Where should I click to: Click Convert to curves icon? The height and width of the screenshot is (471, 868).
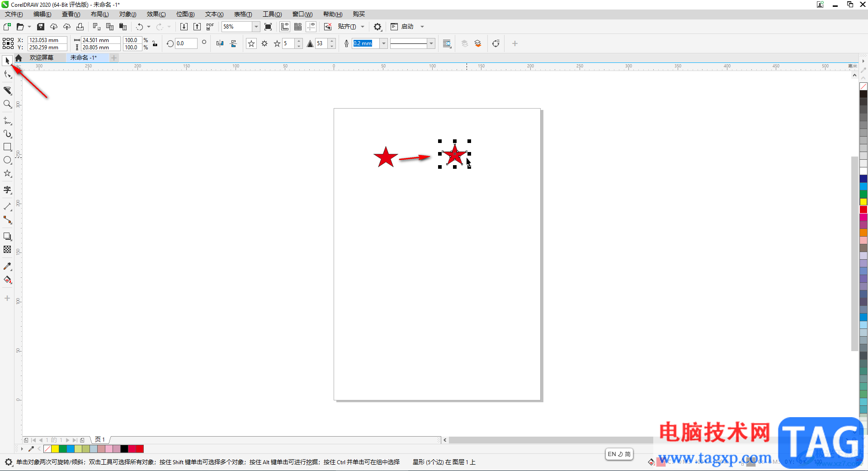click(x=496, y=43)
